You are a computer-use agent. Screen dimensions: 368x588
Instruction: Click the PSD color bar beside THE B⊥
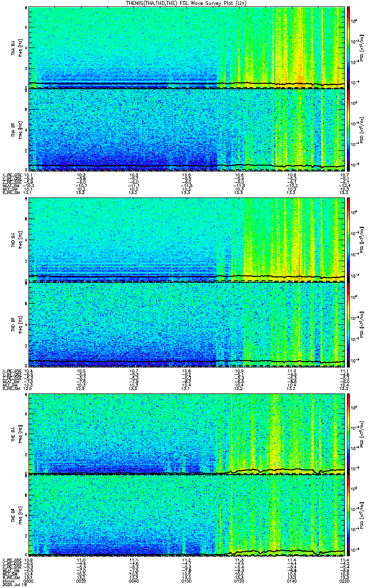(x=348, y=434)
